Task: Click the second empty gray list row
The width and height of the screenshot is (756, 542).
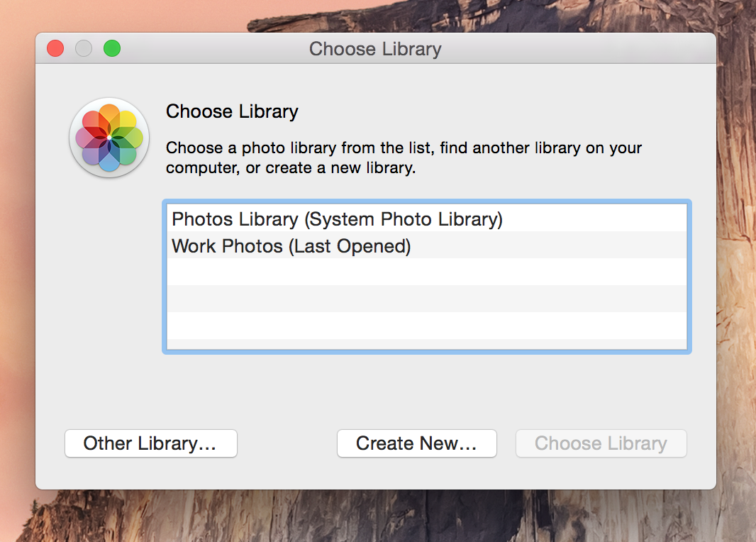Action: click(427, 299)
